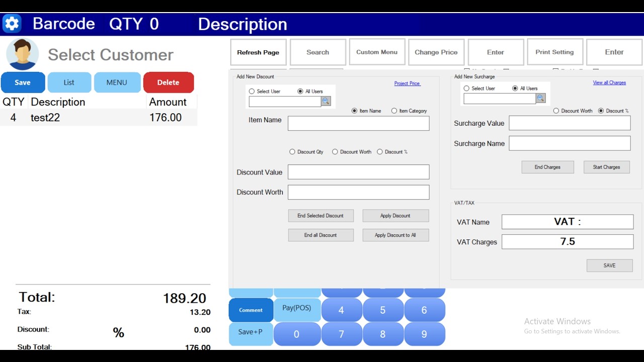
Task: Click the customer avatar icon
Action: [x=22, y=54]
